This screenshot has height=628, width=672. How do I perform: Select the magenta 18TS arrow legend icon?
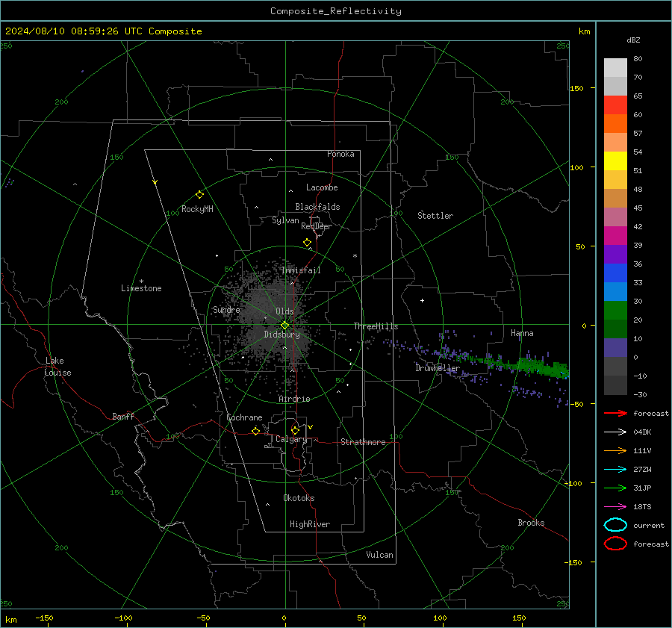(615, 507)
